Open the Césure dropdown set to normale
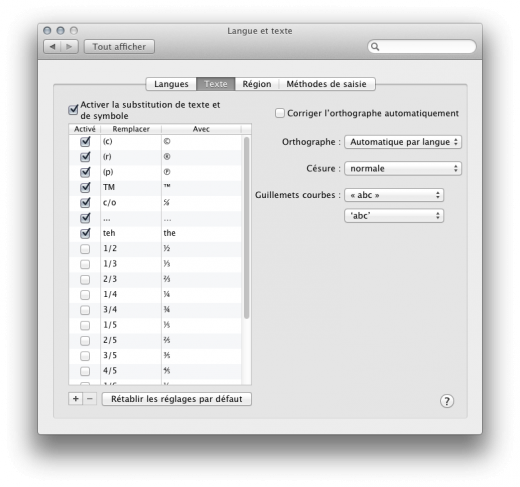The height and width of the screenshot is (487, 520). point(403,169)
